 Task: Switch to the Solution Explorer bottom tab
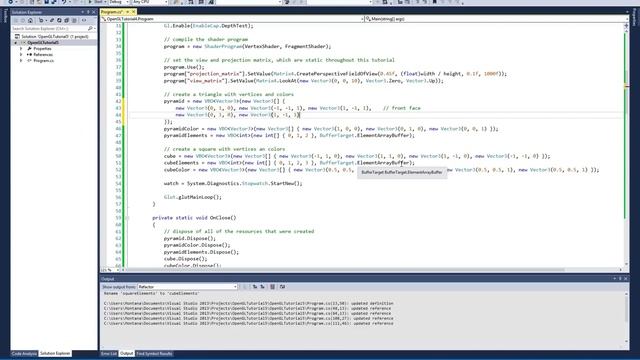[55, 353]
